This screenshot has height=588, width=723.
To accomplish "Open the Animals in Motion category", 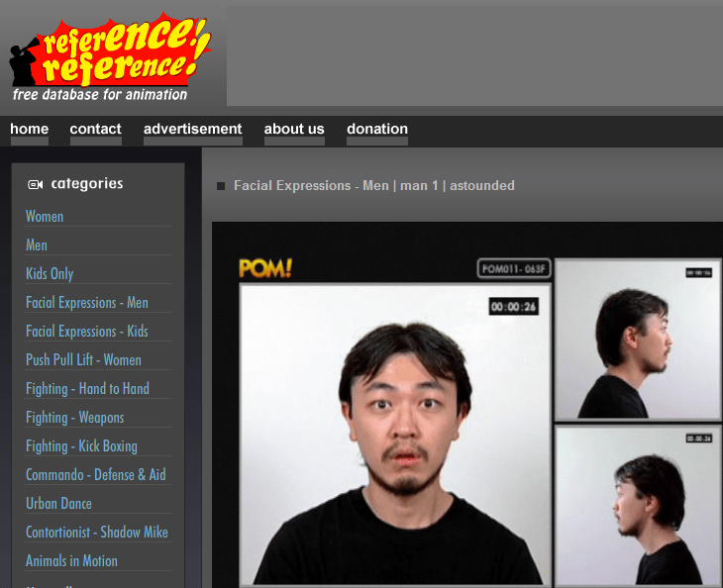I will [x=71, y=560].
